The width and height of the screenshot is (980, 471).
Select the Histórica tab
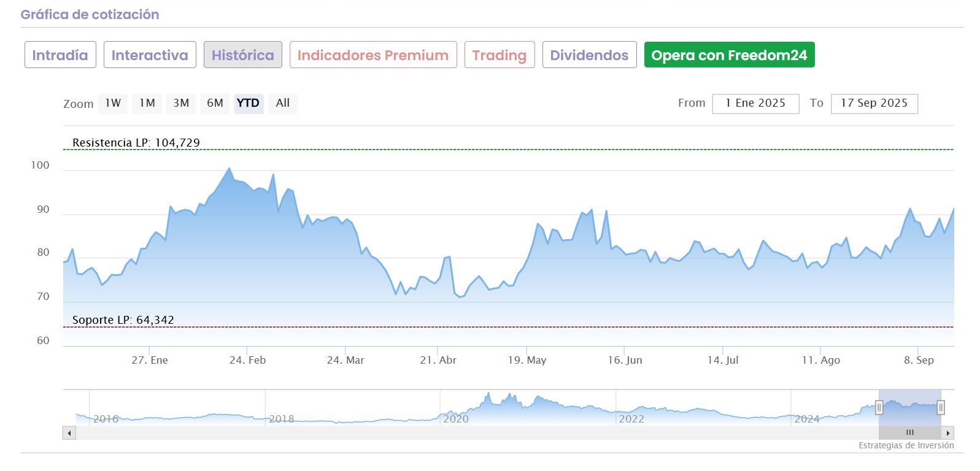(243, 55)
